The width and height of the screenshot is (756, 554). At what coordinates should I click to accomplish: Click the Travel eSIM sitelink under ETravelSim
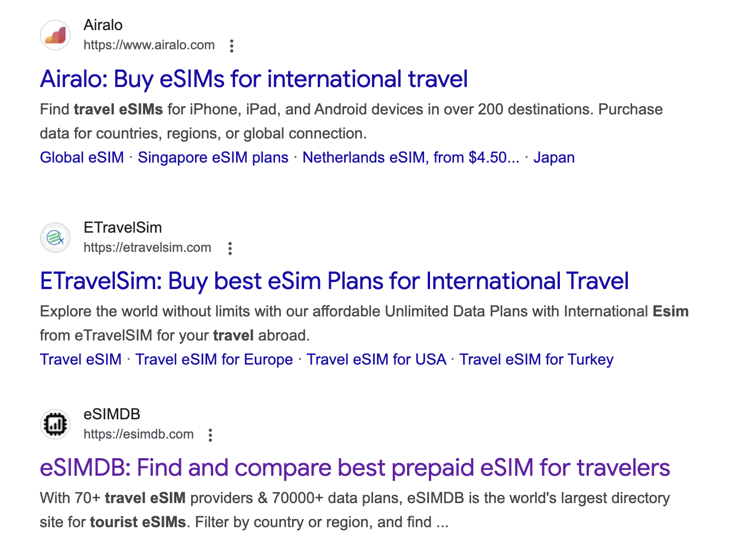tap(81, 360)
